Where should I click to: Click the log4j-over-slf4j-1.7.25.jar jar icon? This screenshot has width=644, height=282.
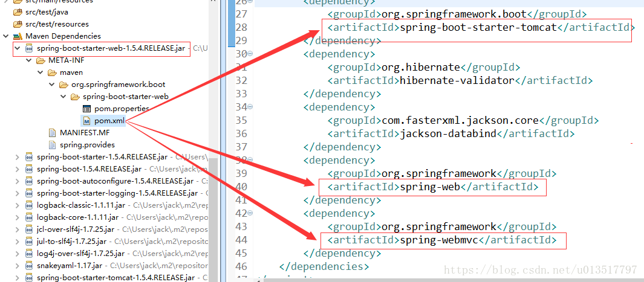[x=29, y=253]
